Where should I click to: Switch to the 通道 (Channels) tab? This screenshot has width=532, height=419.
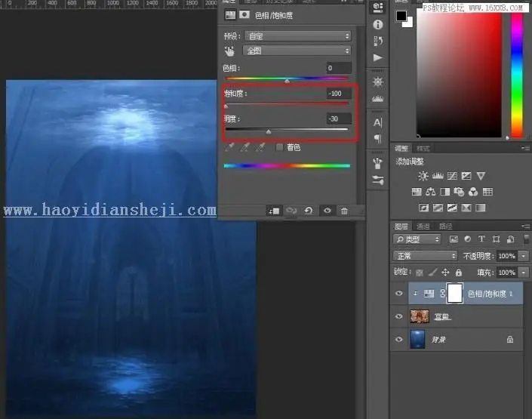click(x=423, y=226)
